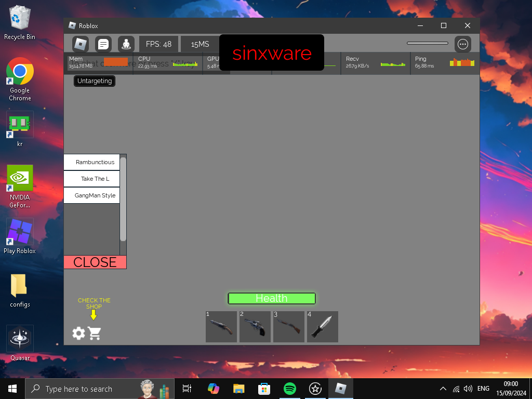Open the Roblox chat icon
This screenshot has height=399, width=532.
coord(103,44)
